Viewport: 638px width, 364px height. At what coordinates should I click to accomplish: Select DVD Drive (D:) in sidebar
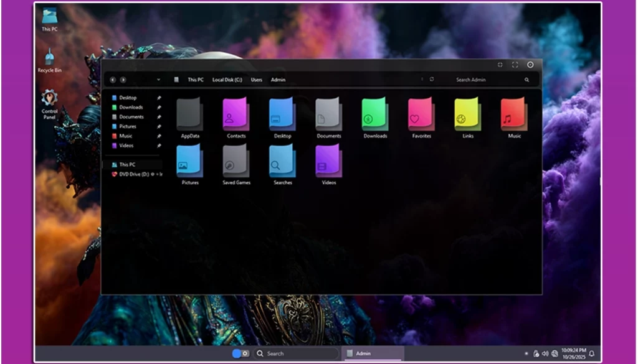134,174
